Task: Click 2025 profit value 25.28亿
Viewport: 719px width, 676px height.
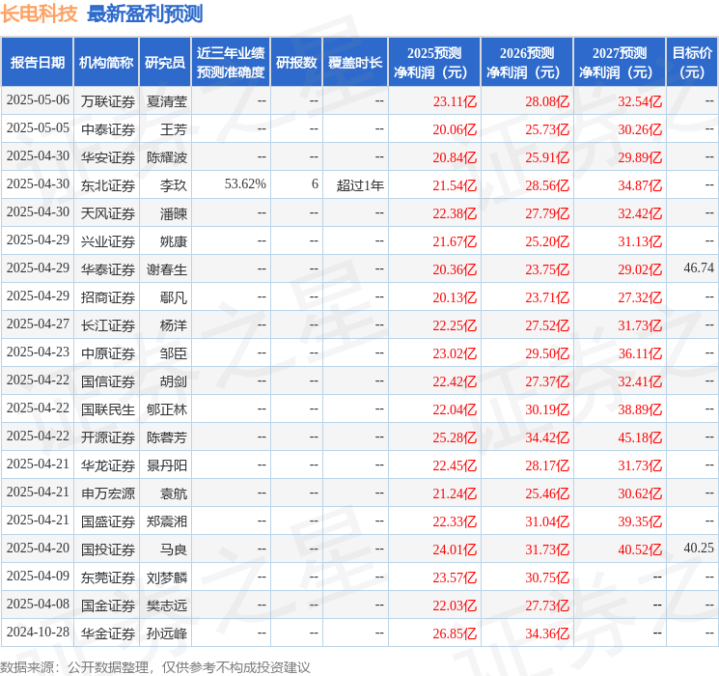Action: (454, 437)
